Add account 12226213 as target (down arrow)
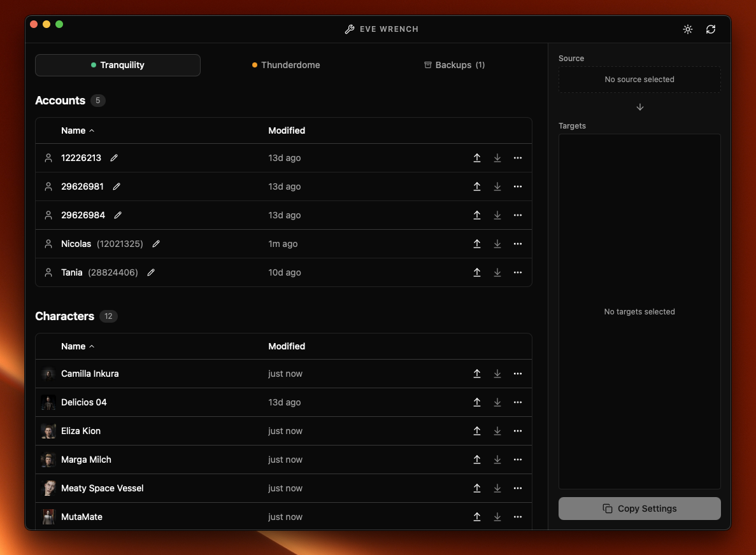This screenshot has height=555, width=756. tap(497, 158)
